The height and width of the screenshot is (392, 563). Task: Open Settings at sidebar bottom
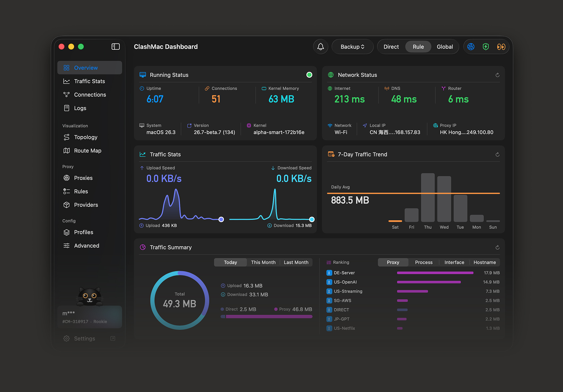pos(84,338)
